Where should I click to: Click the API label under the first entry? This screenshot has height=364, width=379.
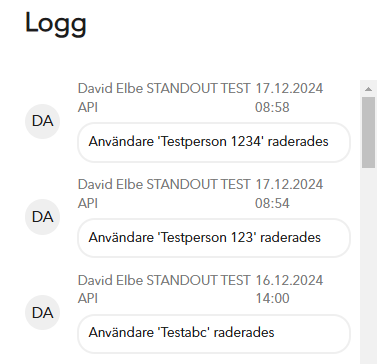click(x=88, y=107)
